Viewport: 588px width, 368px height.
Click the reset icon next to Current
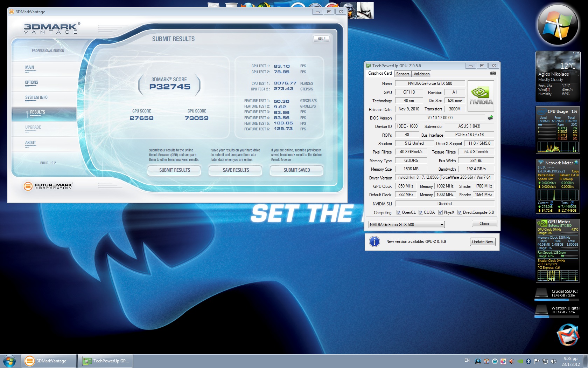pyautogui.click(x=552, y=203)
